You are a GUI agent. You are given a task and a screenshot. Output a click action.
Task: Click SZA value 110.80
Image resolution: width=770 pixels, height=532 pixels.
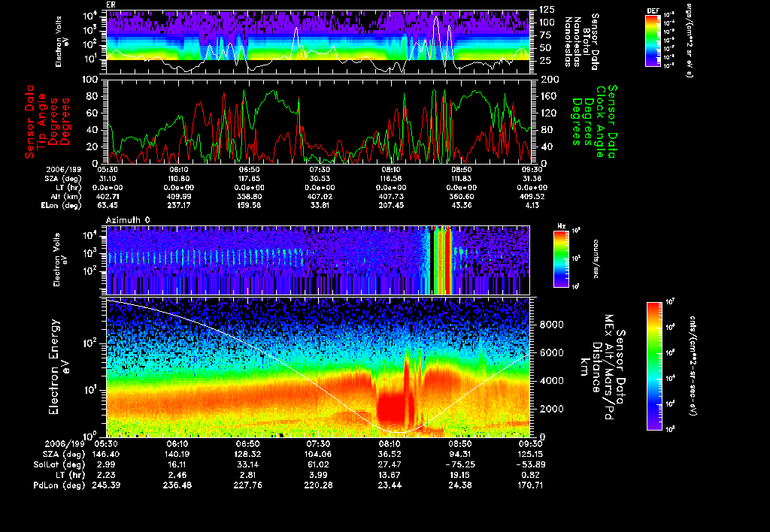click(x=177, y=179)
